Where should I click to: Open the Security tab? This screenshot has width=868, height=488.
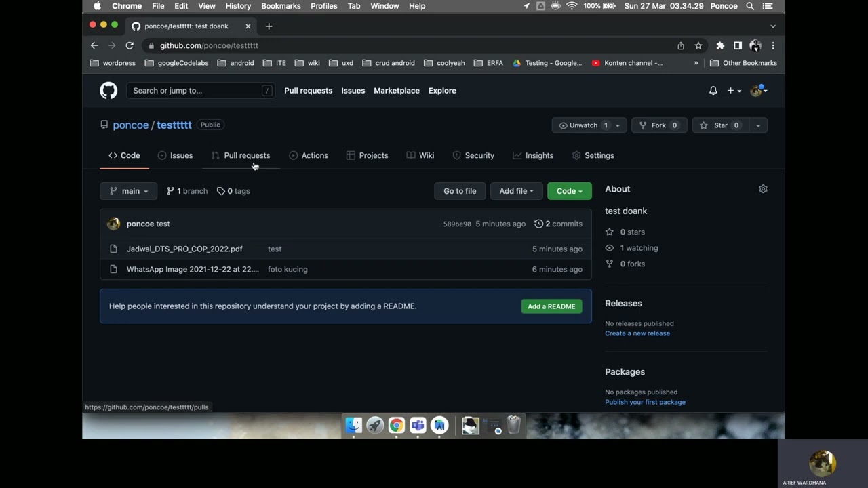tap(473, 155)
